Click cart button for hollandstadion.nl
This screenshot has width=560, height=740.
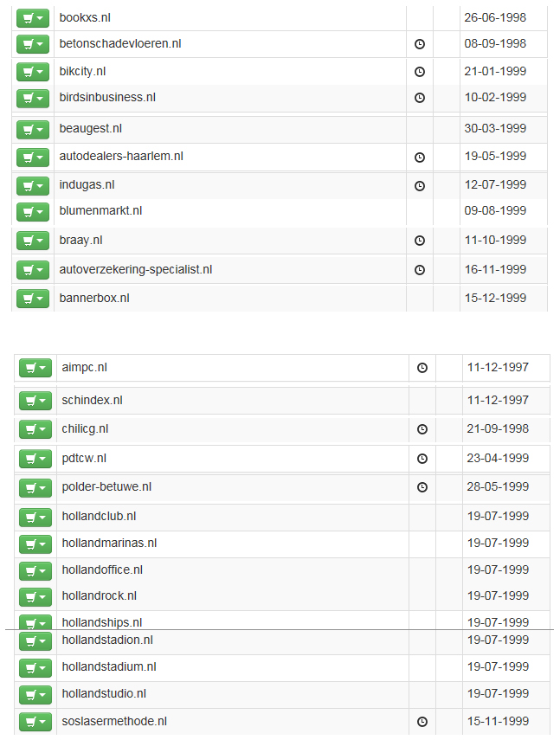click(35, 640)
